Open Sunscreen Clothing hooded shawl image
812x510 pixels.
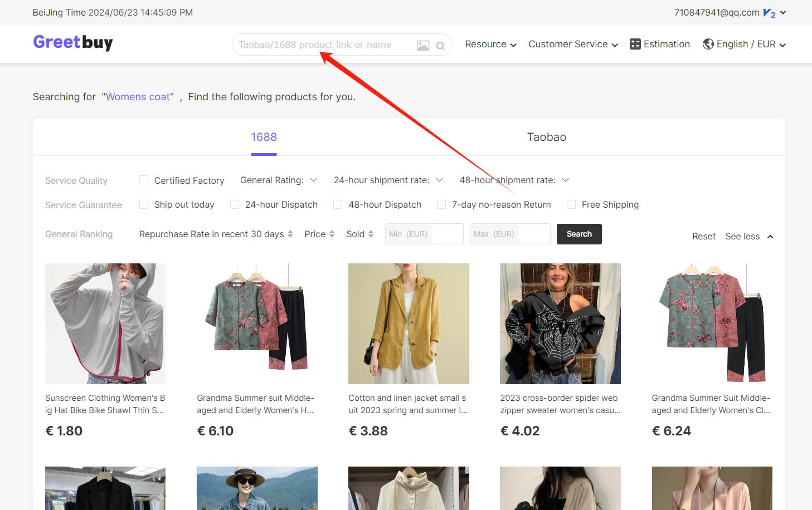coord(105,323)
